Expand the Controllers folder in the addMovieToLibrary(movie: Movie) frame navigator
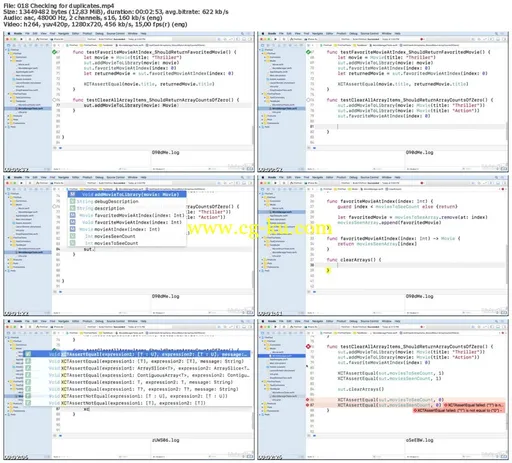512x463 pixels. pyautogui.click(x=11, y=57)
